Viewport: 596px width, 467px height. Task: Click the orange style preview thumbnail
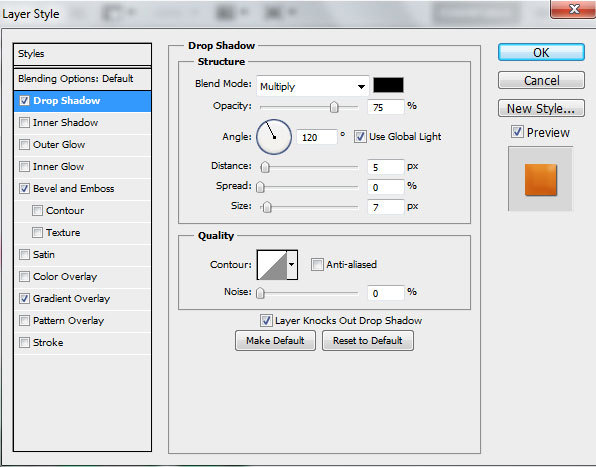coord(541,179)
